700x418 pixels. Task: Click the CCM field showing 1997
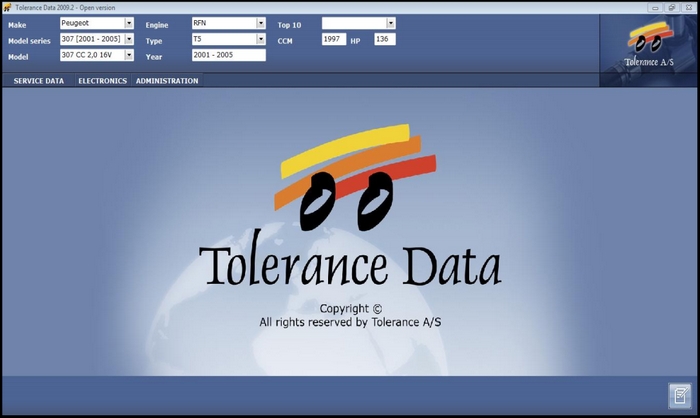[x=334, y=39]
